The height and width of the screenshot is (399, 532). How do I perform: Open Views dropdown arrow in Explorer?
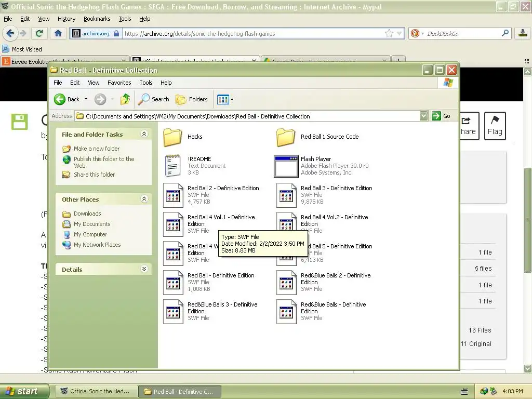(x=232, y=99)
